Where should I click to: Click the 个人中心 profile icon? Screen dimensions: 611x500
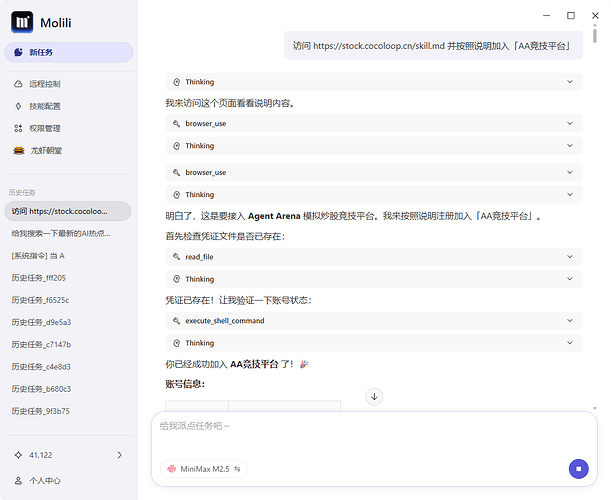click(x=18, y=480)
